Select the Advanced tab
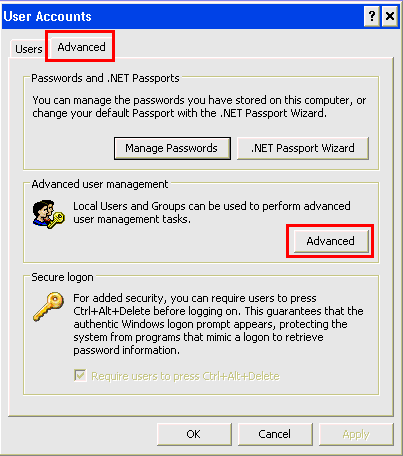The image size is (403, 456). click(81, 47)
